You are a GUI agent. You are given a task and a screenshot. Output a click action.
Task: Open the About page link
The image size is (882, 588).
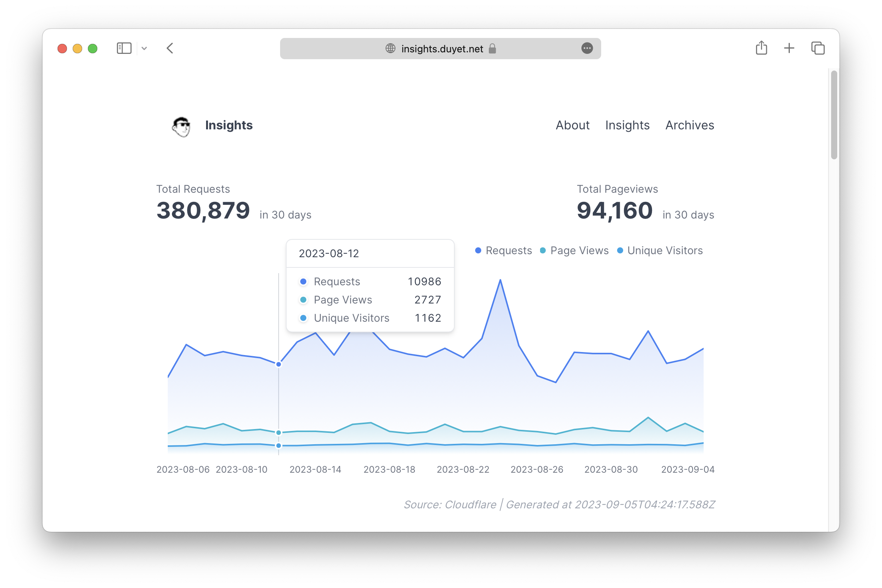click(572, 125)
